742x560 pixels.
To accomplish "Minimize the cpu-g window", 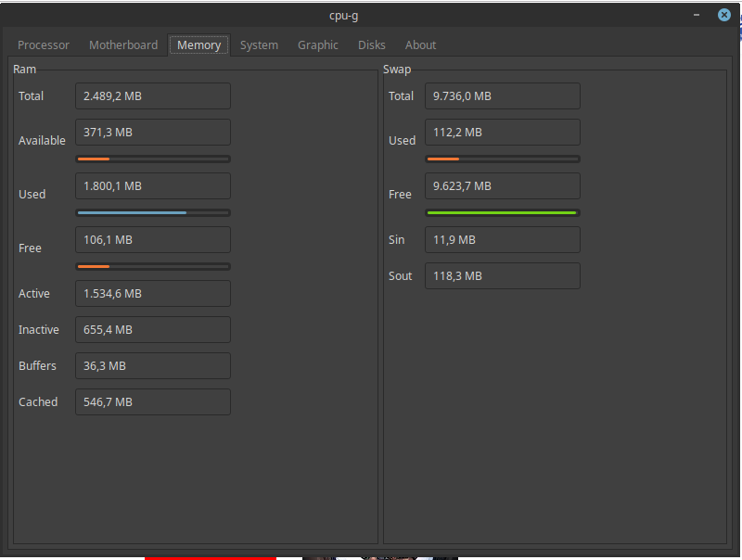I will point(697,15).
